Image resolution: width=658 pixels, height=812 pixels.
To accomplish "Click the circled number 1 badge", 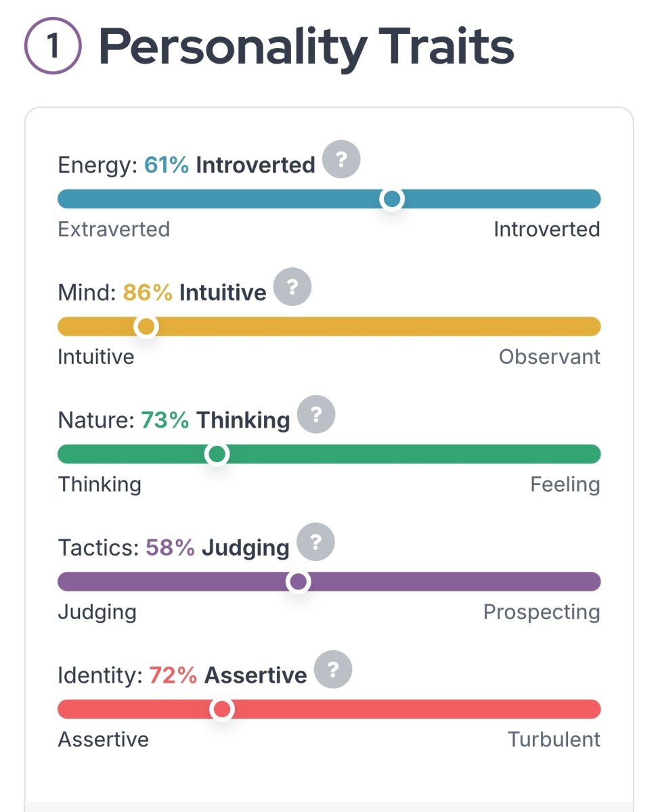I will point(53,47).
